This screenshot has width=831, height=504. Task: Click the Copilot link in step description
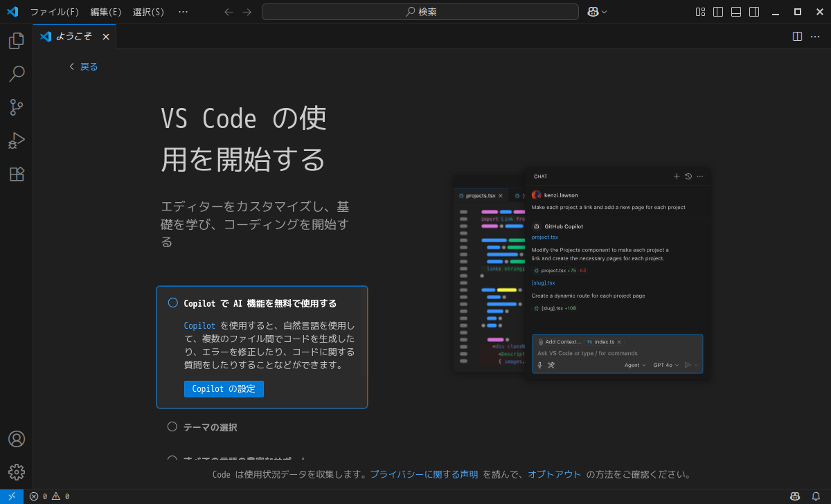(199, 325)
